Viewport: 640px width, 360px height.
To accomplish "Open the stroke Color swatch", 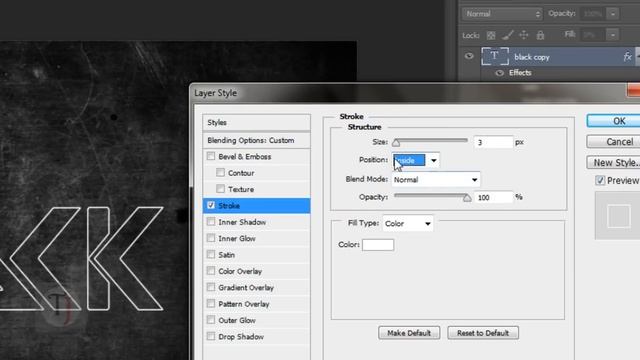I will (x=378, y=244).
